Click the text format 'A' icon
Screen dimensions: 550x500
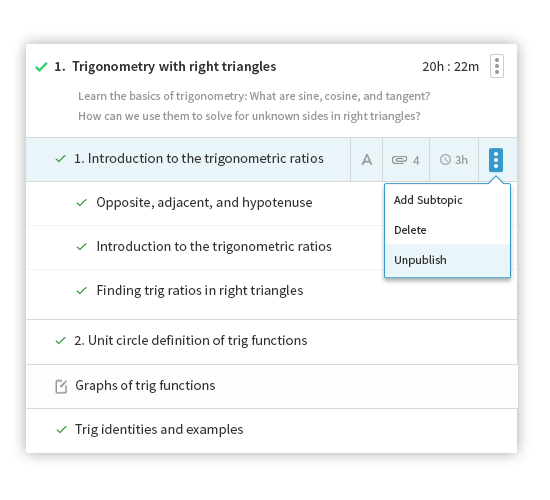tap(367, 160)
